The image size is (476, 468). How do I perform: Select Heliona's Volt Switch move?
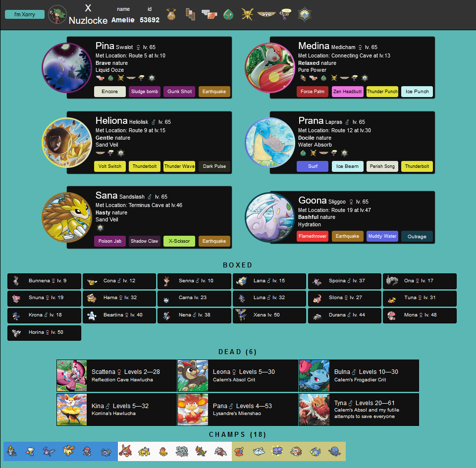point(109,166)
